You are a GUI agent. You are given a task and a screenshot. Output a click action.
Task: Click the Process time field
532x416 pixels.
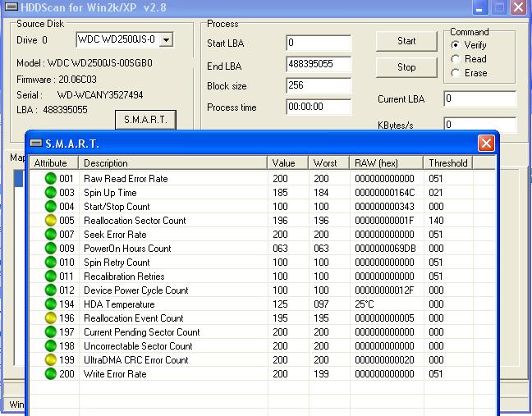(x=319, y=107)
